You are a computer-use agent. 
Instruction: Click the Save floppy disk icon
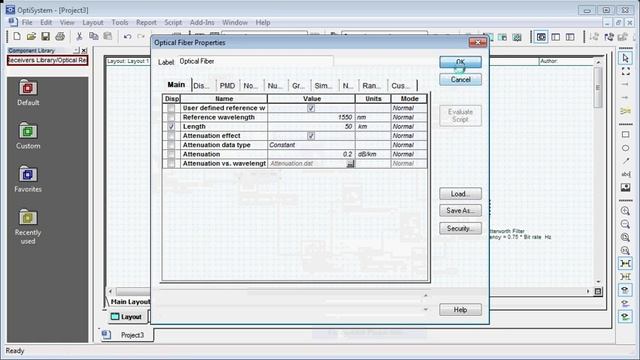tap(45, 36)
